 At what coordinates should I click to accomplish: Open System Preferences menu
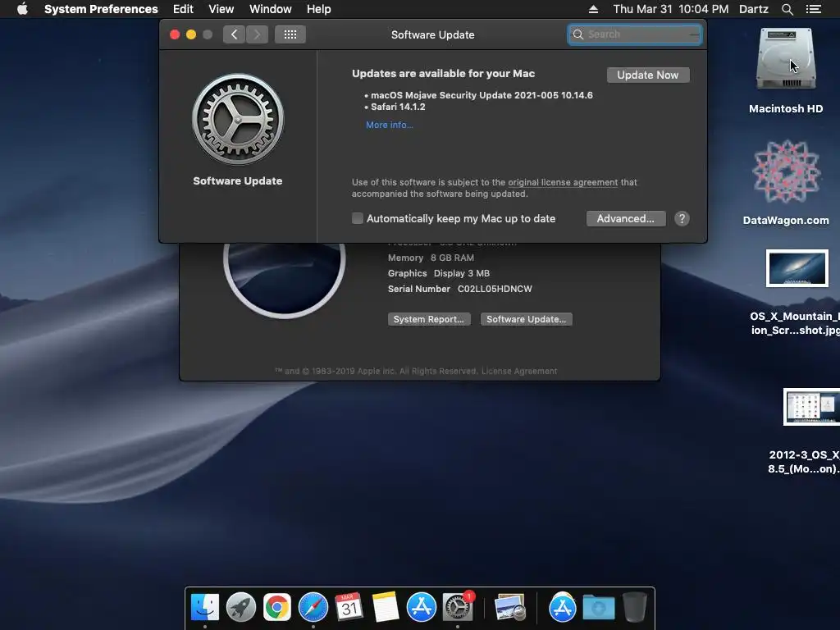[x=101, y=9]
